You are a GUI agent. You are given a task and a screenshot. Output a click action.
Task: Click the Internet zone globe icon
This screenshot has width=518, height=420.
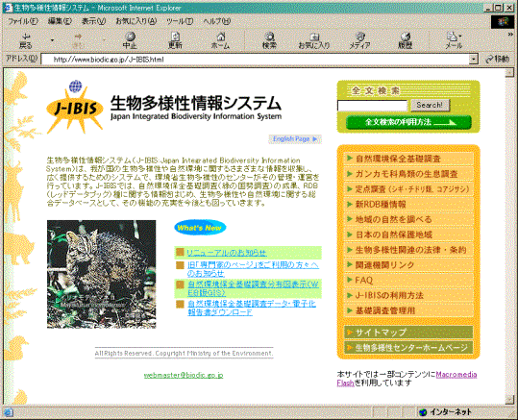tap(423, 412)
